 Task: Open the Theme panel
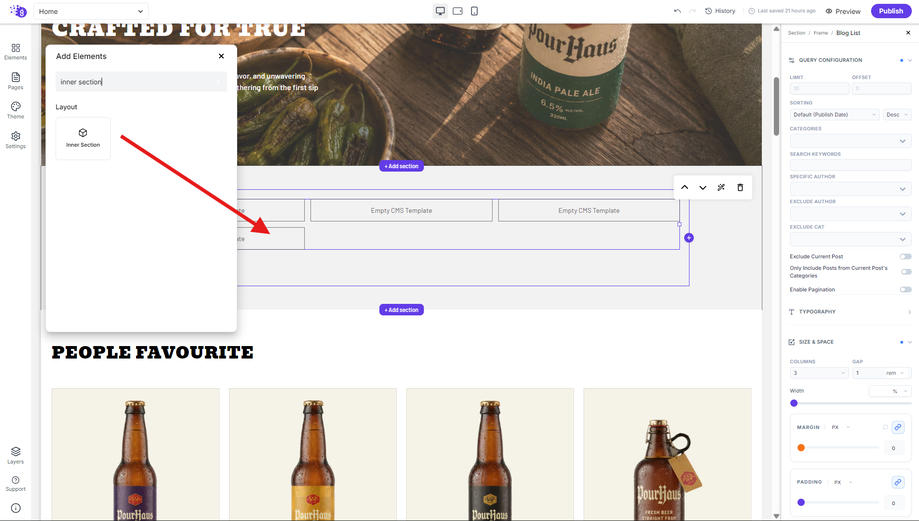16,110
